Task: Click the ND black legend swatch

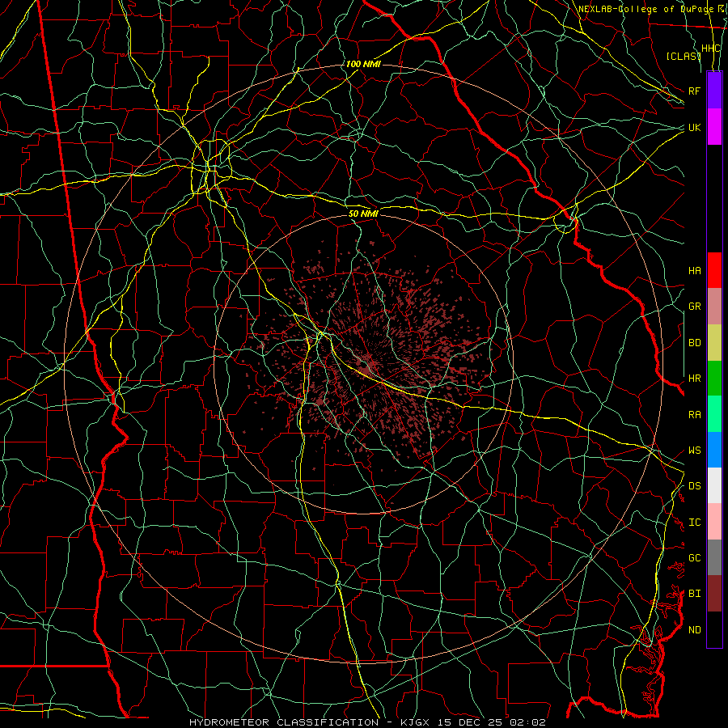Action: pyautogui.click(x=714, y=629)
